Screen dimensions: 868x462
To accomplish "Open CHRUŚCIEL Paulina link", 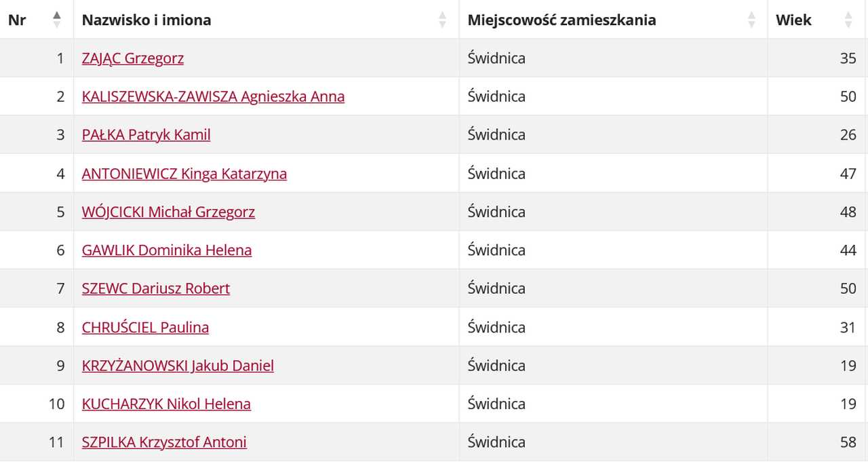I will pyautogui.click(x=145, y=327).
